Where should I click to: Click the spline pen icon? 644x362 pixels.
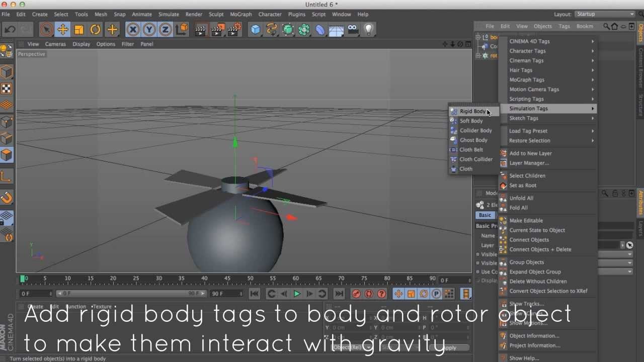coord(272,30)
